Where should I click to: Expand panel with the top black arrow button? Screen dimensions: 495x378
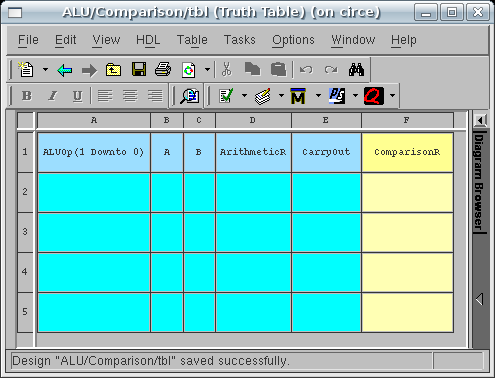(x=480, y=120)
